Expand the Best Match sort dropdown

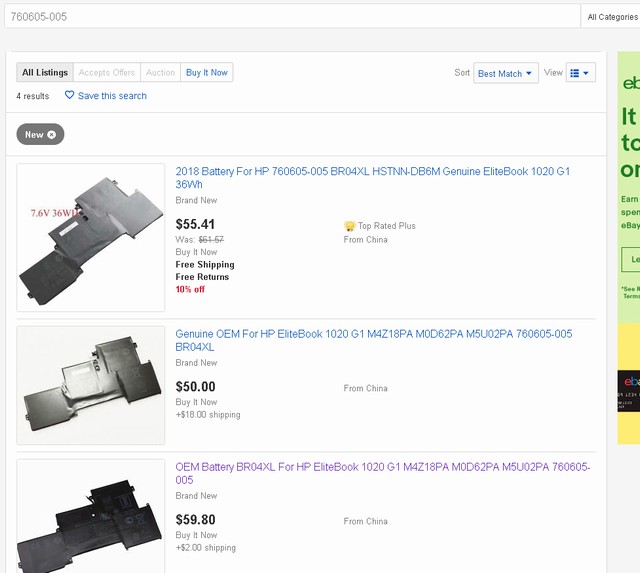tap(505, 73)
